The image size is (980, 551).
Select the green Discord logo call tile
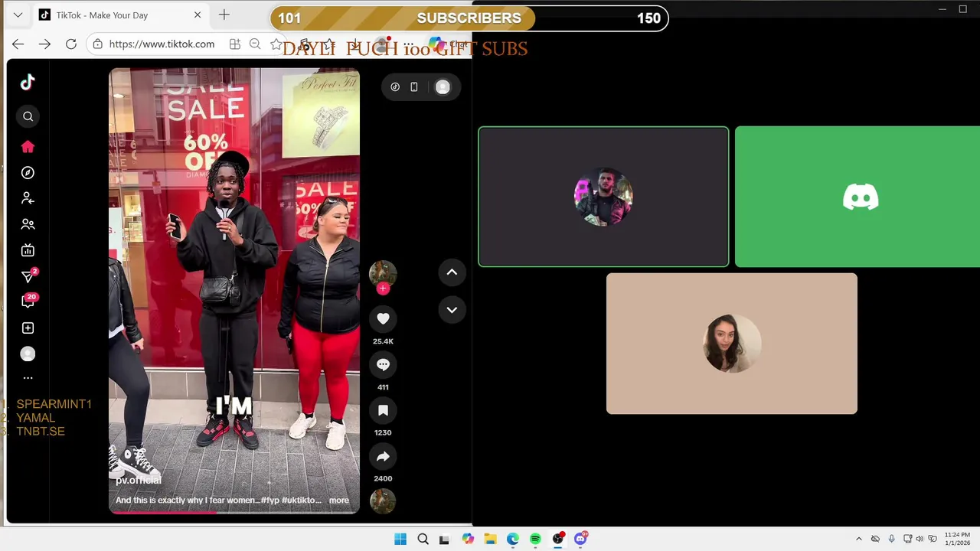coord(857,197)
